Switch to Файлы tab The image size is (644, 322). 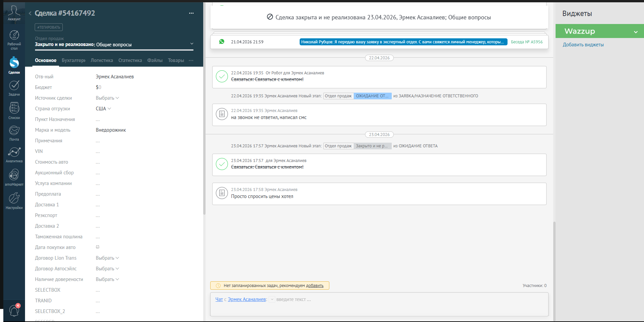pos(155,60)
